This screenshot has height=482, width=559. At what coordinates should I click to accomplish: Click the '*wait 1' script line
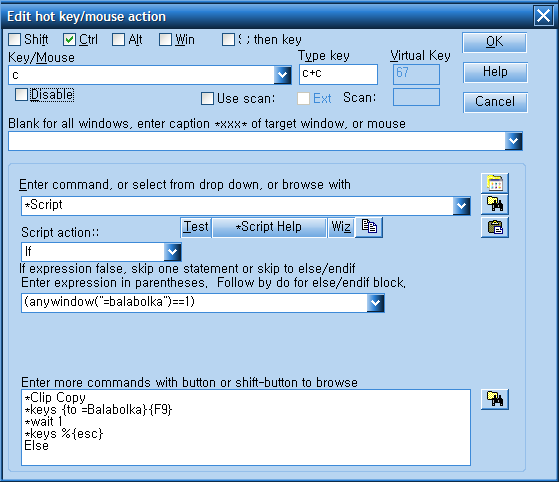[x=43, y=422]
